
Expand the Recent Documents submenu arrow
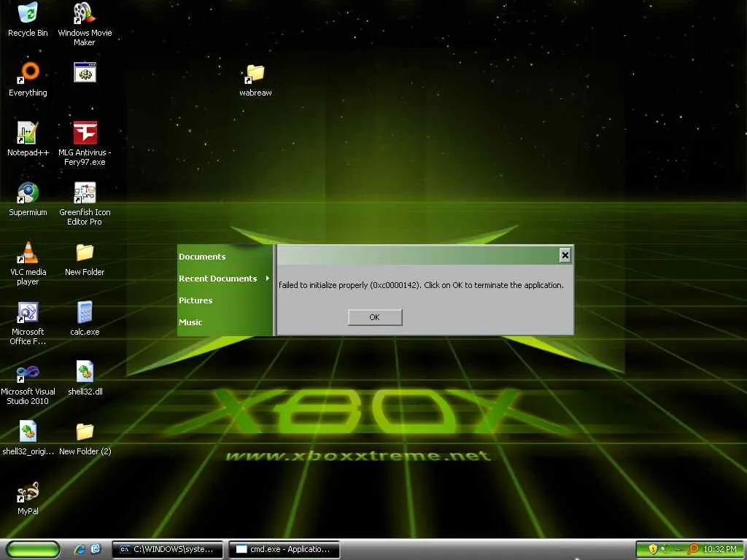(267, 278)
